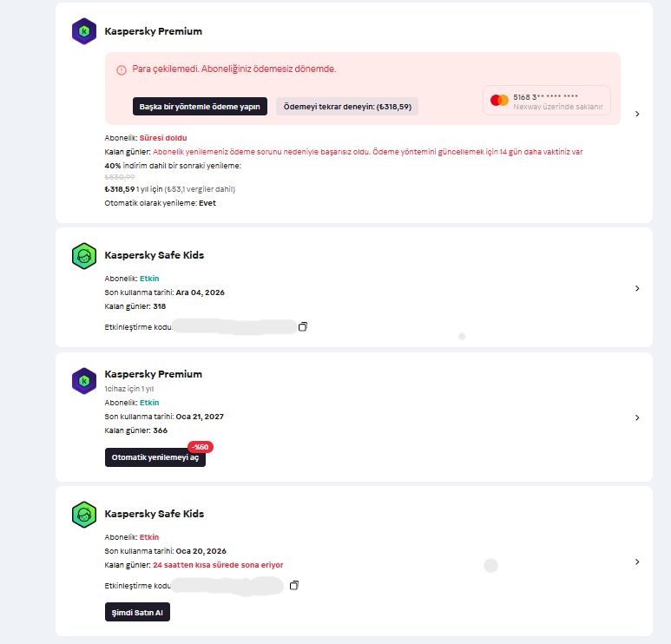This screenshot has height=644, width=671.
Task: Select the saved card ending box stored on Nexway
Action: click(x=546, y=101)
